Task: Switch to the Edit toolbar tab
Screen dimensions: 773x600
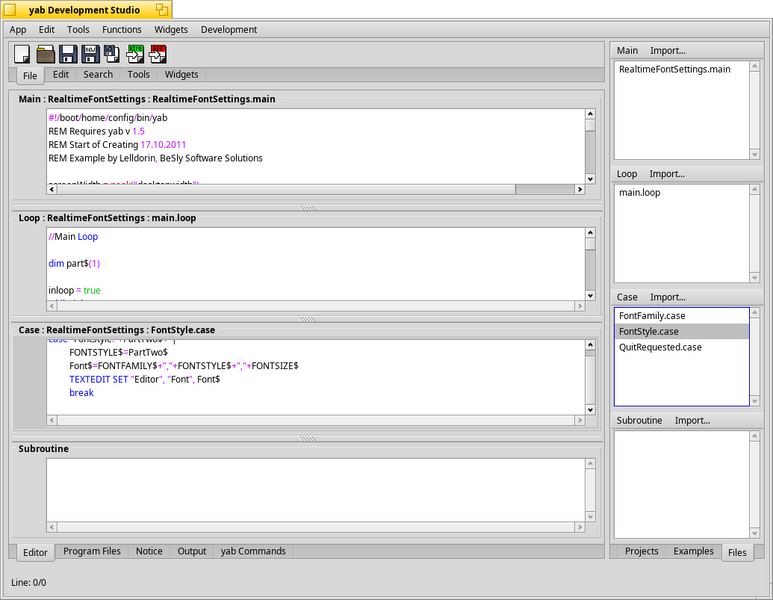Action: tap(61, 74)
